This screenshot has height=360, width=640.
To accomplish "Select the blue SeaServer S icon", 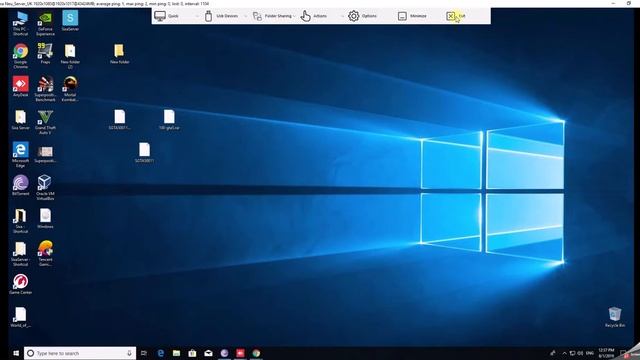I will [70, 21].
